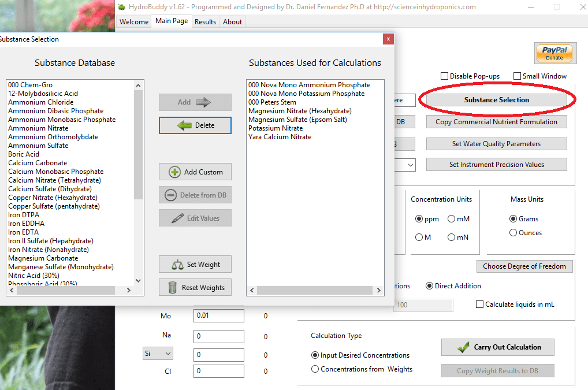588x390 pixels.
Task: Select Magnesium Carbonate in database list
Action: [x=43, y=258]
